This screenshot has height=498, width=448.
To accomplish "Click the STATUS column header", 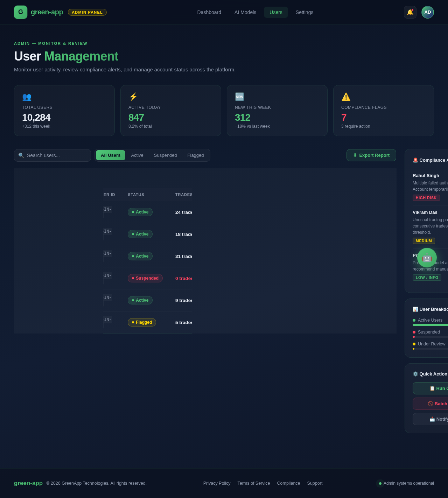I will [x=136, y=195].
